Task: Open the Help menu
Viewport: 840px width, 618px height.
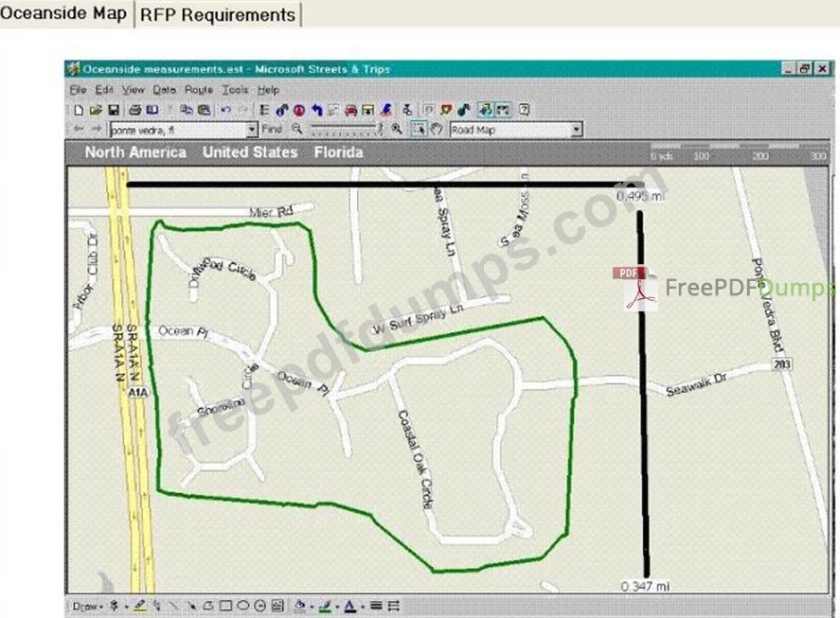Action: (x=268, y=90)
